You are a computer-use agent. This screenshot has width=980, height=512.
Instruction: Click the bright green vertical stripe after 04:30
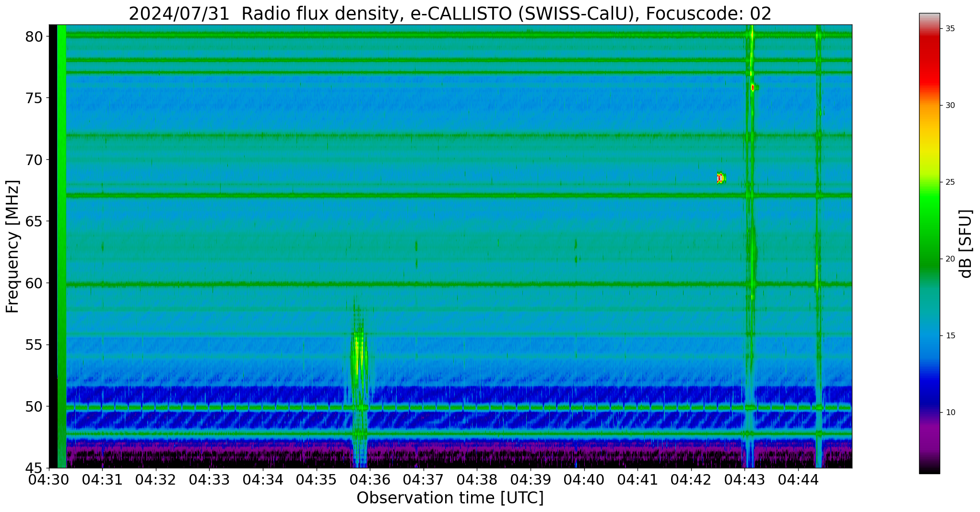61,246
